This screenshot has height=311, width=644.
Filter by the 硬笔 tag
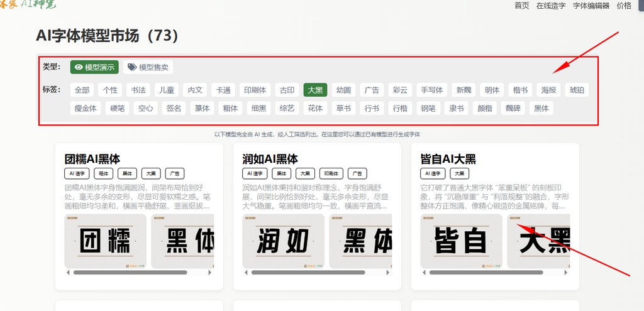[x=118, y=108]
